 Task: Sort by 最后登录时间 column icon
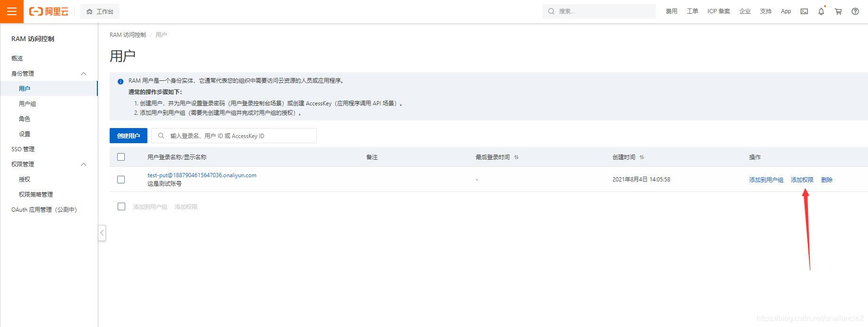[x=516, y=157]
